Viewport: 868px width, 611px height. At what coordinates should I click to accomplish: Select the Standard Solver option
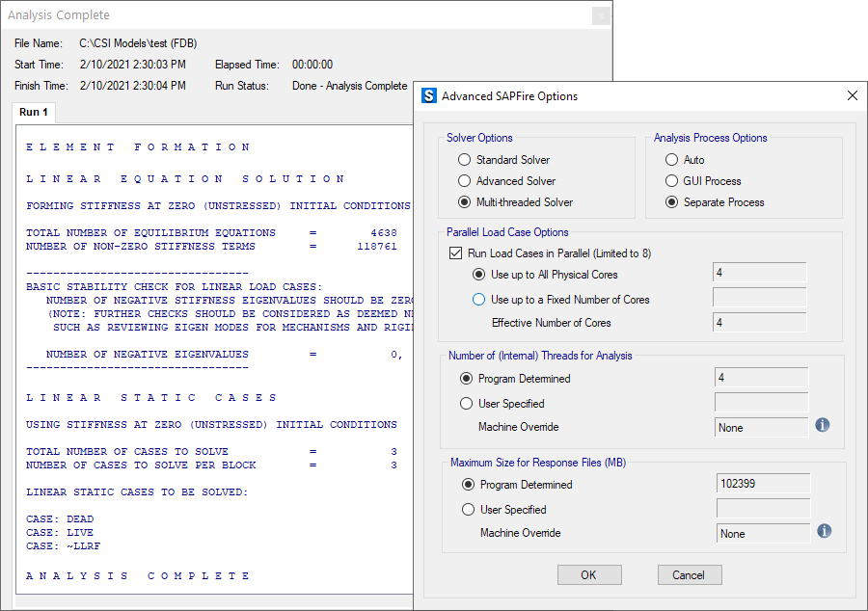465,160
